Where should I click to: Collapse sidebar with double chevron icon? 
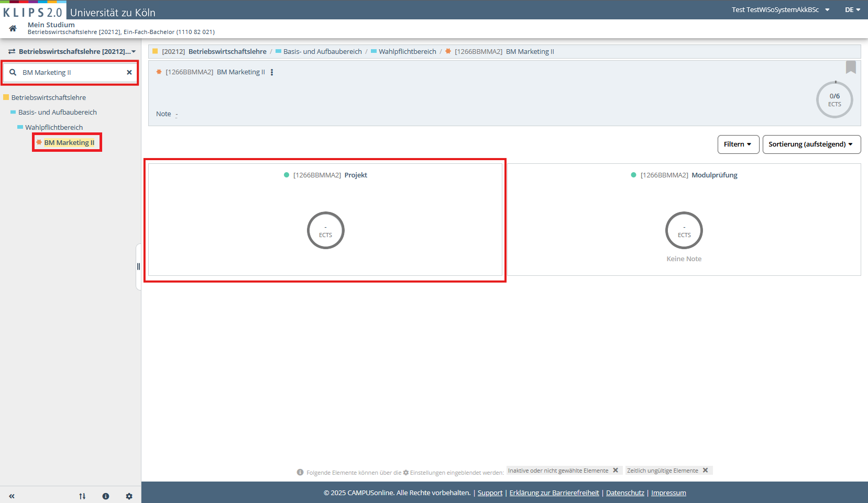pyautogui.click(x=12, y=496)
